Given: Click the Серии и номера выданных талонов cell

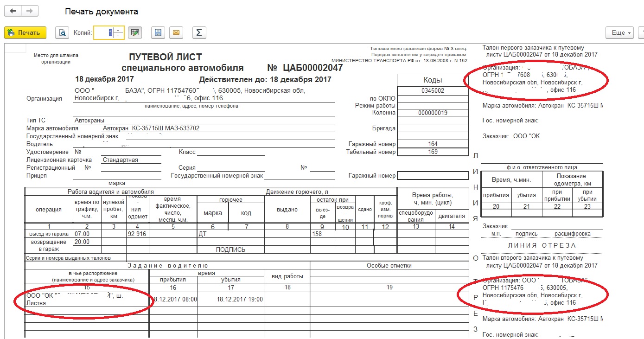Looking at the screenshot, I should (76, 257).
